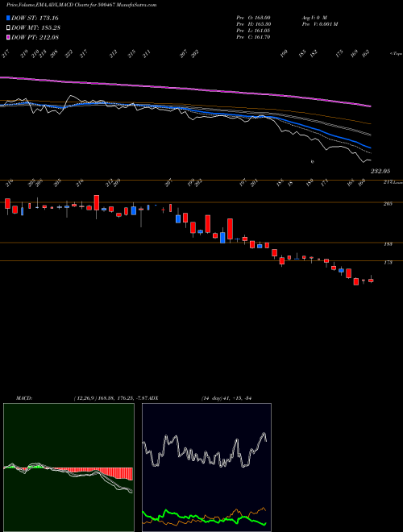Select the DOW MT: 185.28 value
This screenshot has height=532, width=403.
coord(35,28)
